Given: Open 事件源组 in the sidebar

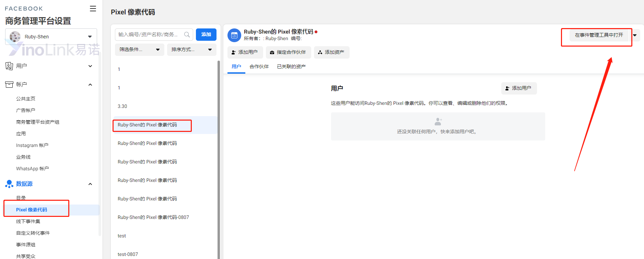Looking at the screenshot, I should coord(26,245).
